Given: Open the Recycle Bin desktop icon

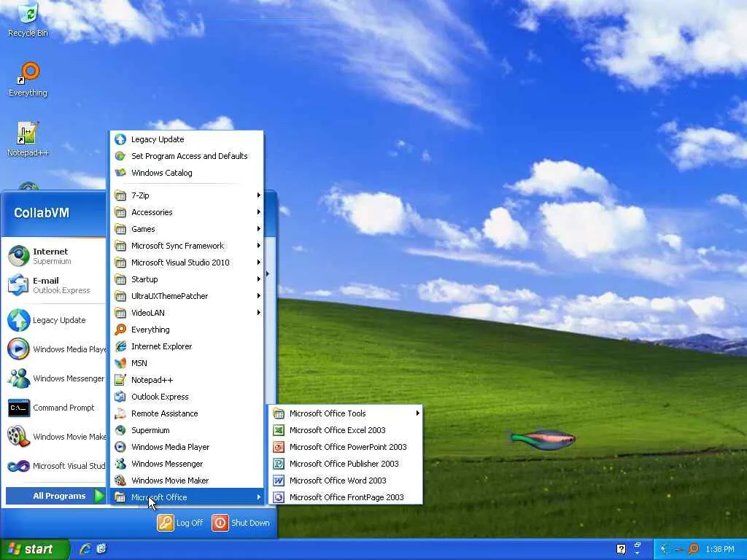Looking at the screenshot, I should point(28,20).
